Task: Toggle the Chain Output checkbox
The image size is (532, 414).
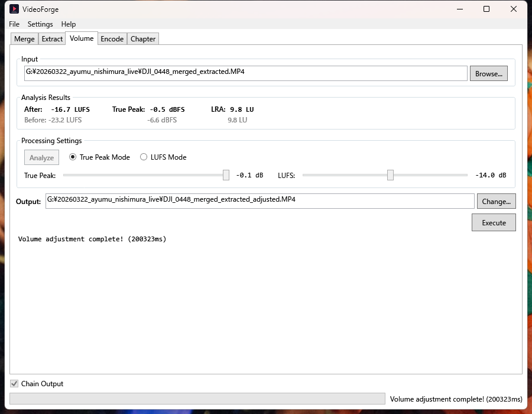Action: 14,384
